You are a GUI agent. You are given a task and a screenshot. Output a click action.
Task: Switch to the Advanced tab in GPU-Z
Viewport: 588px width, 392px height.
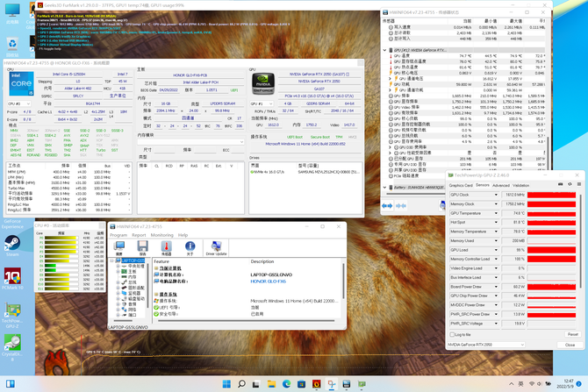[x=501, y=185]
